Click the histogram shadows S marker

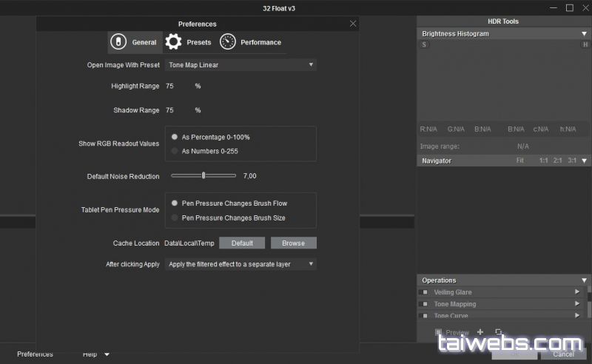point(424,45)
